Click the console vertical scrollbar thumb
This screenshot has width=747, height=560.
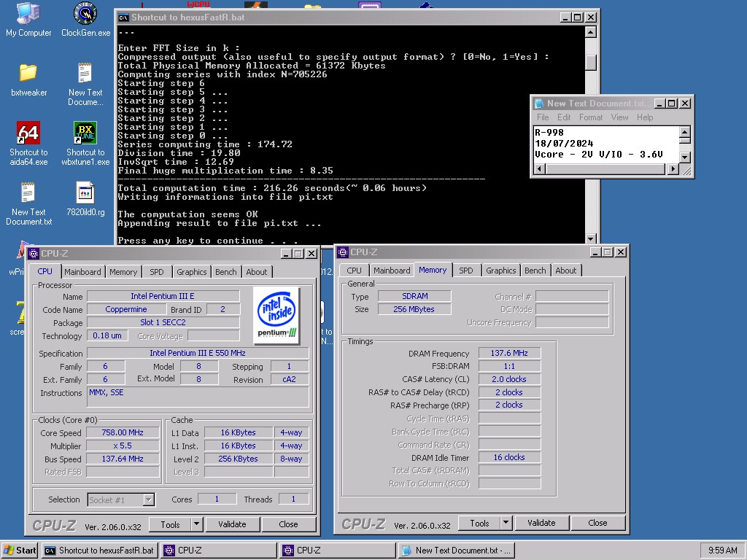click(x=590, y=63)
